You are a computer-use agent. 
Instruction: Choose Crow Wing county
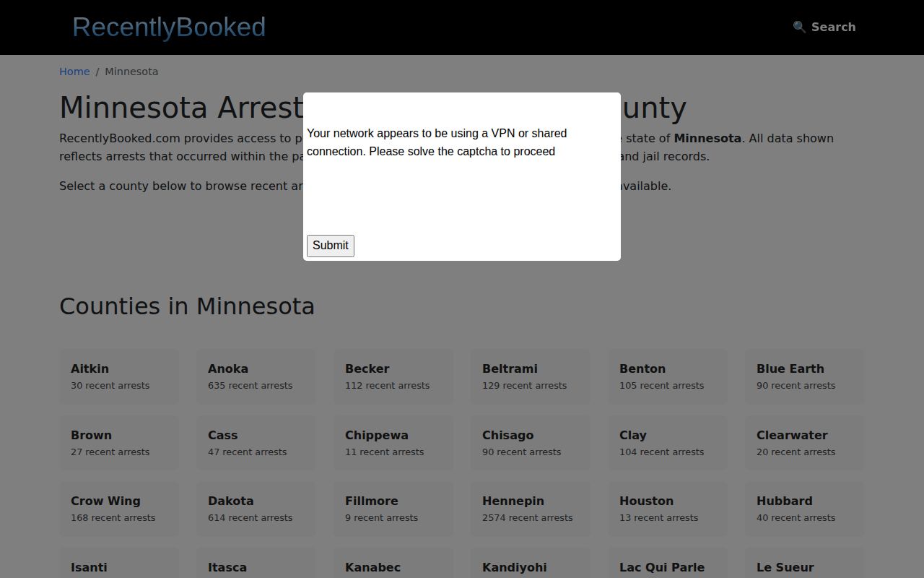[x=119, y=509]
